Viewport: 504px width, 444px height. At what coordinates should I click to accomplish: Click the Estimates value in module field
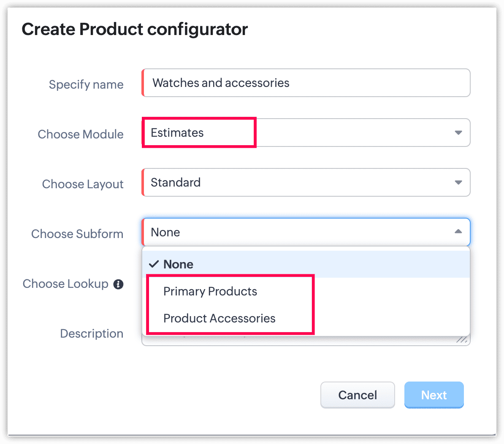[x=177, y=133]
